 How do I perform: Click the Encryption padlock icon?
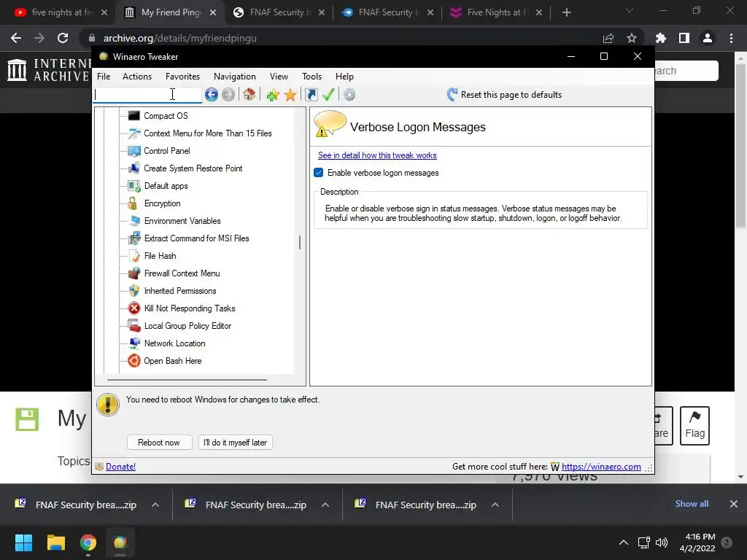click(133, 203)
